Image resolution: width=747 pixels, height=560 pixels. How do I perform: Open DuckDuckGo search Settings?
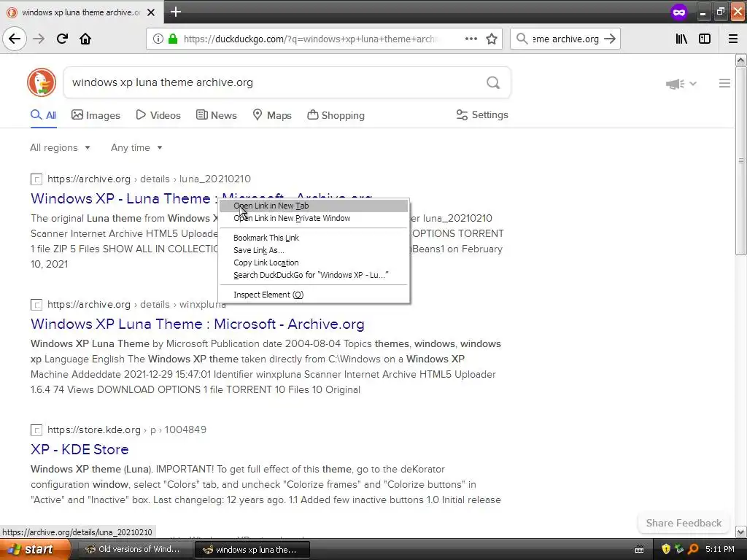(x=482, y=114)
